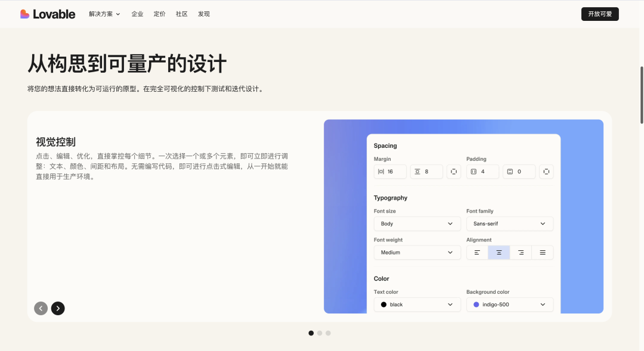
Task: Click the Margin individual-sides expand icon
Action: (x=454, y=172)
